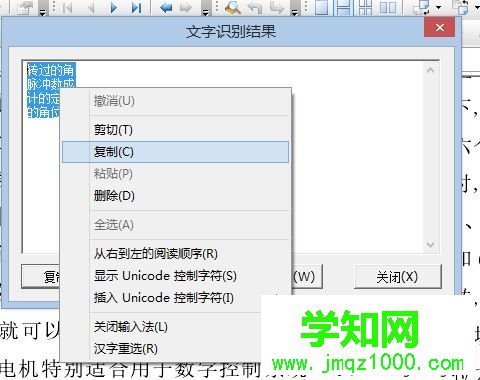Screen dimensions: 480x380
Task: Click the blue back navigation arrow
Action: [x=166, y=7]
